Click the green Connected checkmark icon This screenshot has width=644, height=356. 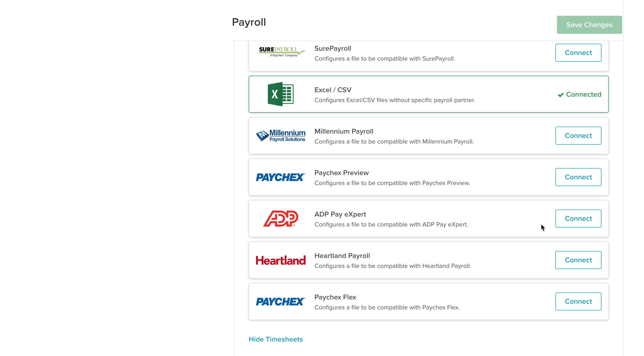(x=561, y=95)
